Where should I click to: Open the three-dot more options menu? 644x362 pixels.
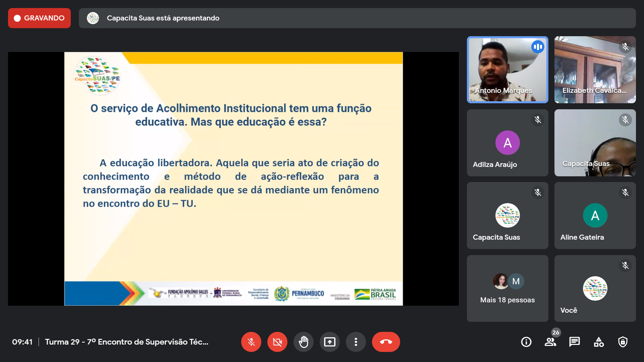click(356, 342)
